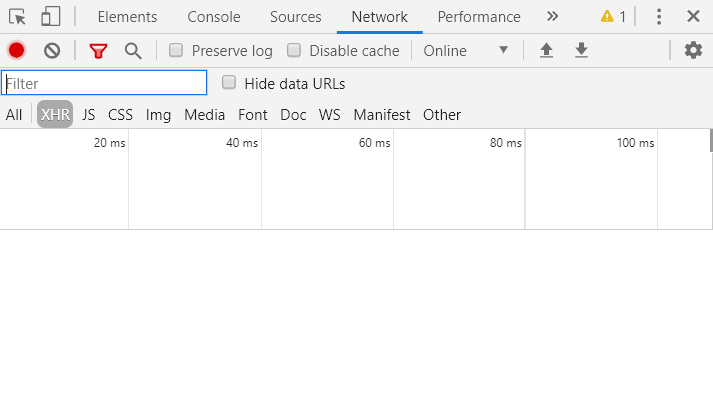Viewport: 713px width, 415px height.
Task: Click the Filter text input field
Action: point(104,83)
